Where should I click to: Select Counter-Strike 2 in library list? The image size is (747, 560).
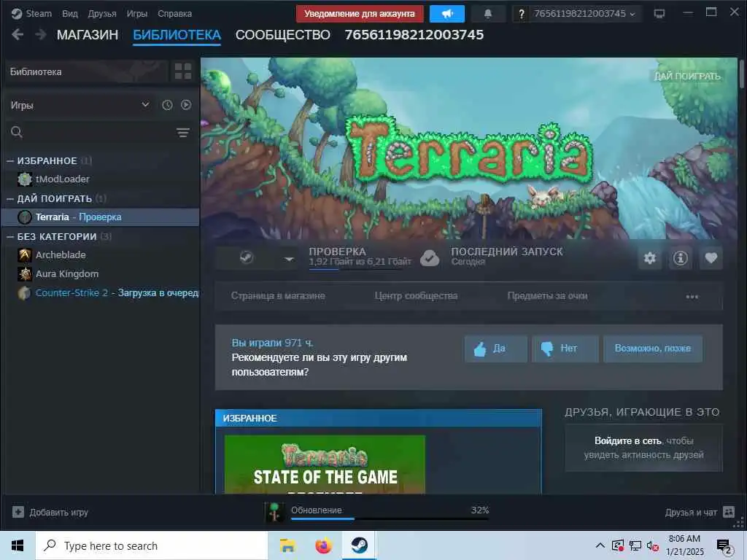(x=100, y=293)
